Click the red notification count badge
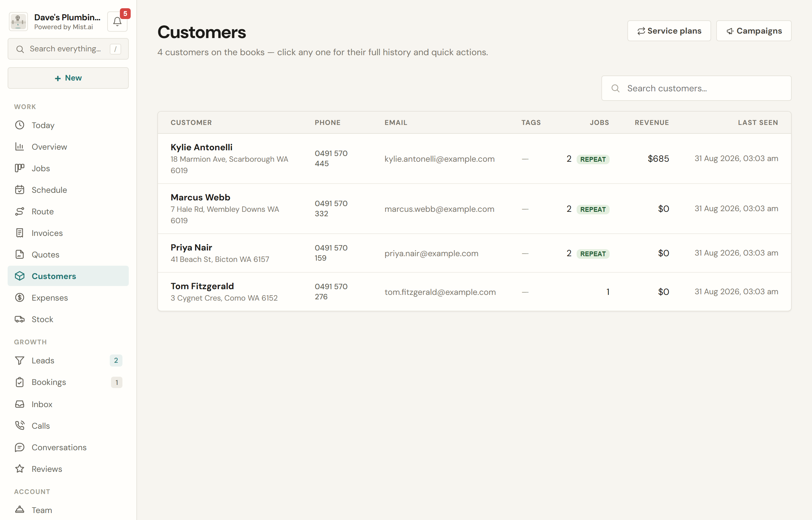 [125, 14]
